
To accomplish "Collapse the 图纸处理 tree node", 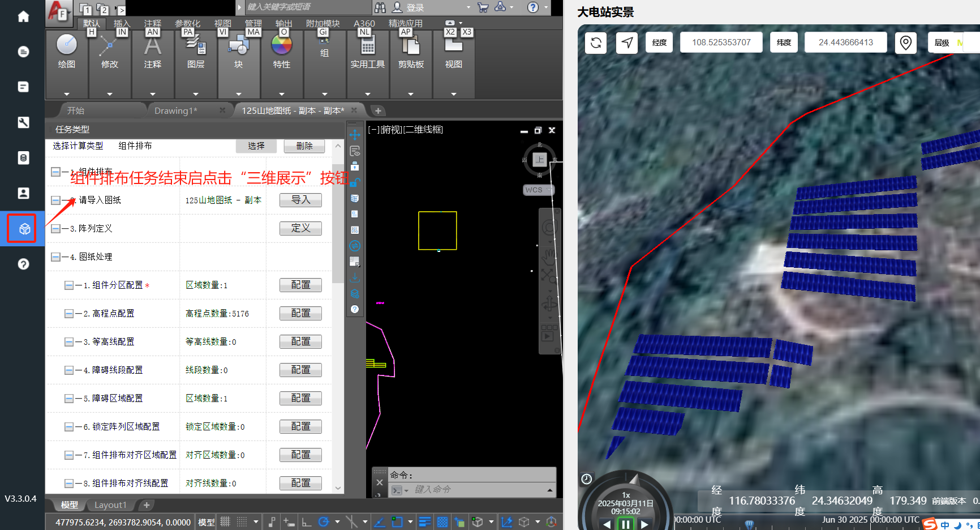I will pyautogui.click(x=55, y=257).
